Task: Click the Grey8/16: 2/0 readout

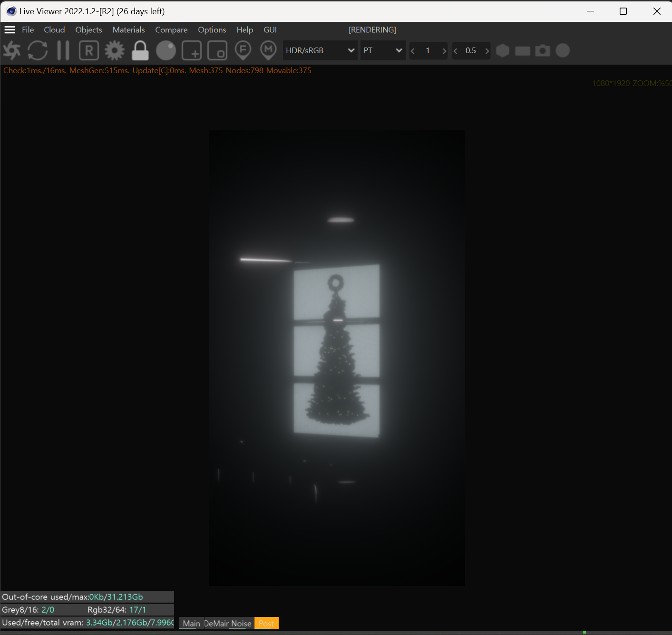Action: coord(28,609)
